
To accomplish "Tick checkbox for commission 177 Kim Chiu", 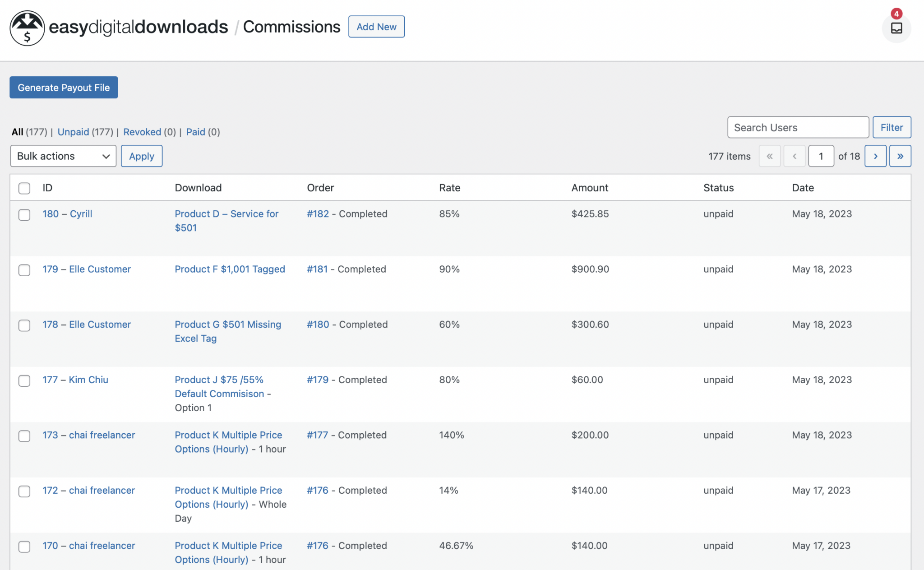I will [24, 380].
